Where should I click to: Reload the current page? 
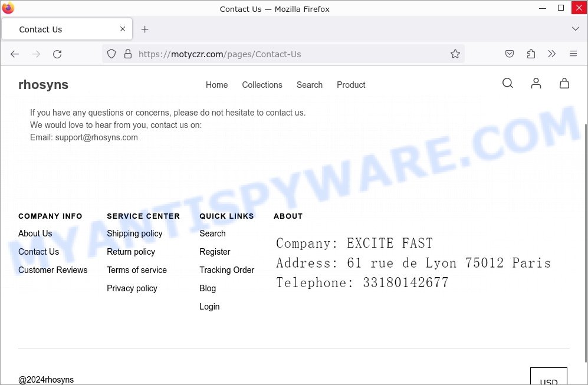click(x=57, y=54)
